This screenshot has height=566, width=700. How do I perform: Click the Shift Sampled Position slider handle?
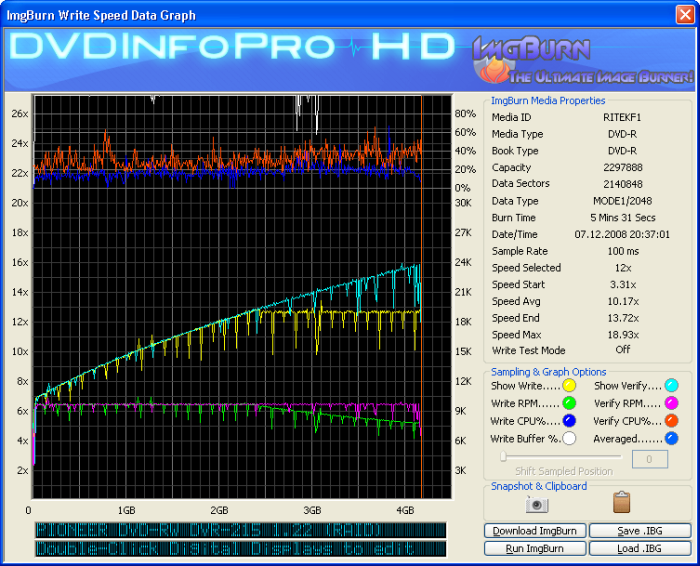(504, 456)
